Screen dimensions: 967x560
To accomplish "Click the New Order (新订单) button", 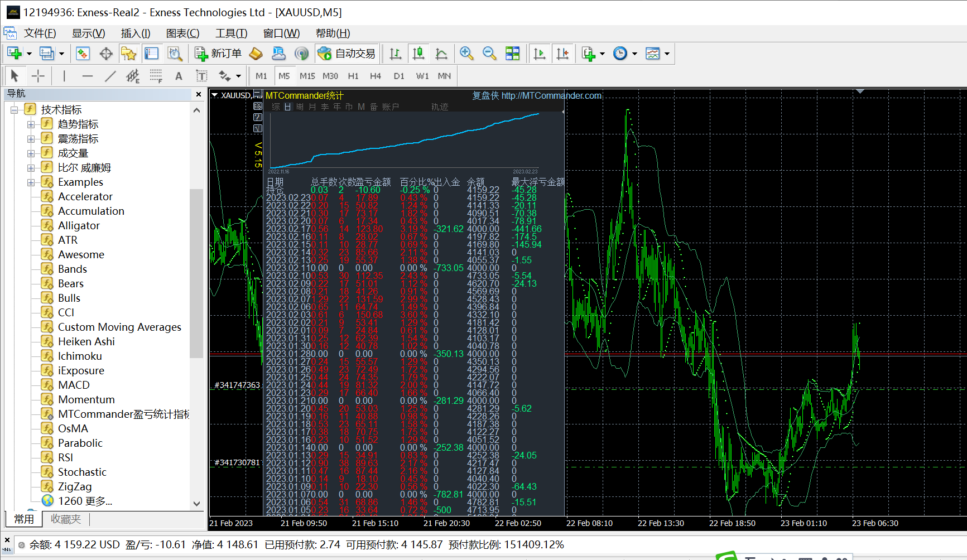I will 218,54.
